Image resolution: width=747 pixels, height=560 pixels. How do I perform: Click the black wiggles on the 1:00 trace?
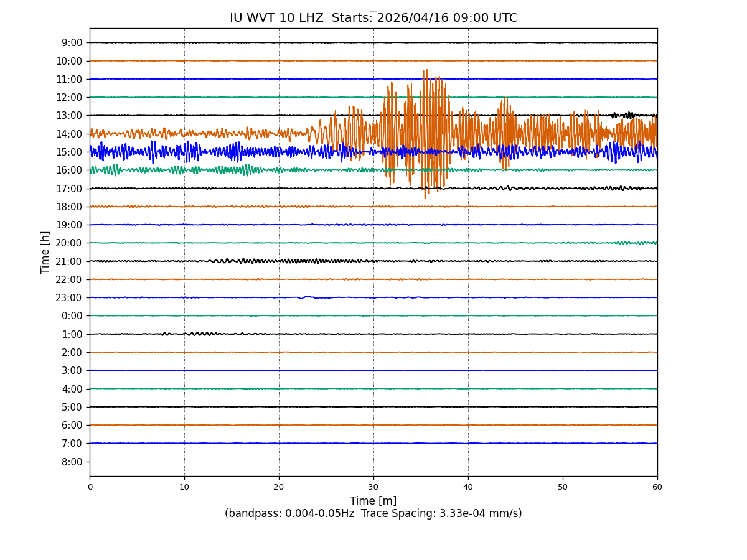coord(199,334)
